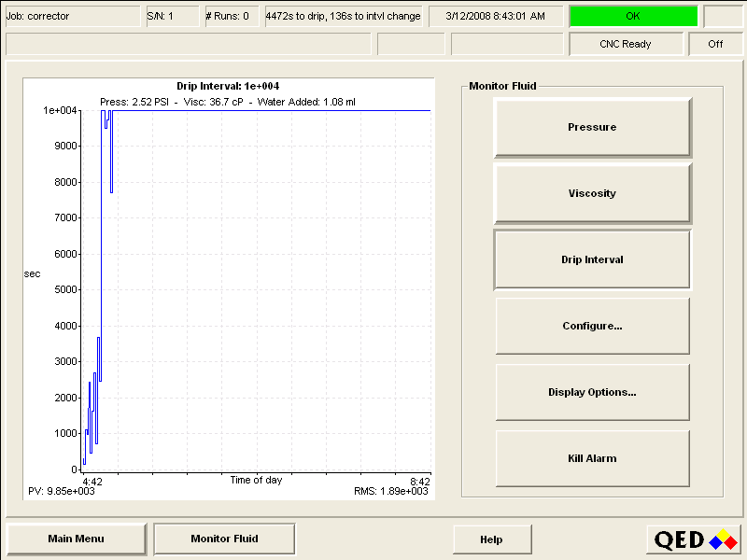Click the green OK status indicator
The height and width of the screenshot is (560, 747).
(633, 16)
